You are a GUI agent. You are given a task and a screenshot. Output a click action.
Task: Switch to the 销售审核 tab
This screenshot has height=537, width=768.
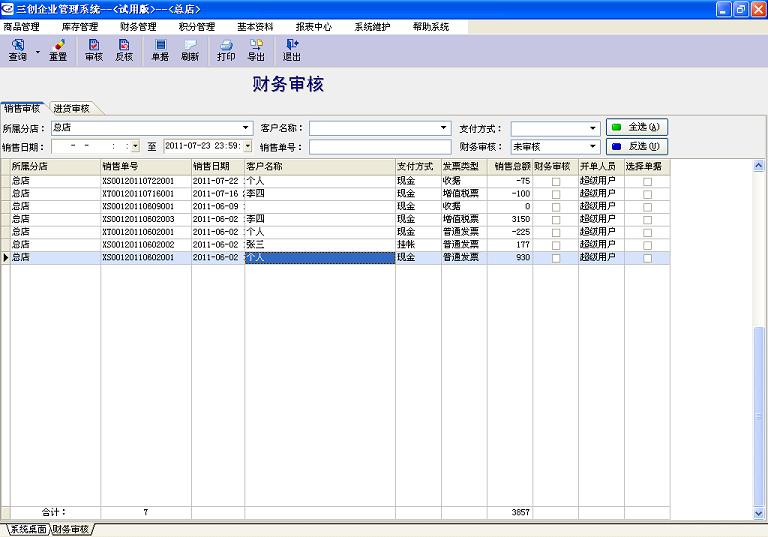tap(23, 108)
